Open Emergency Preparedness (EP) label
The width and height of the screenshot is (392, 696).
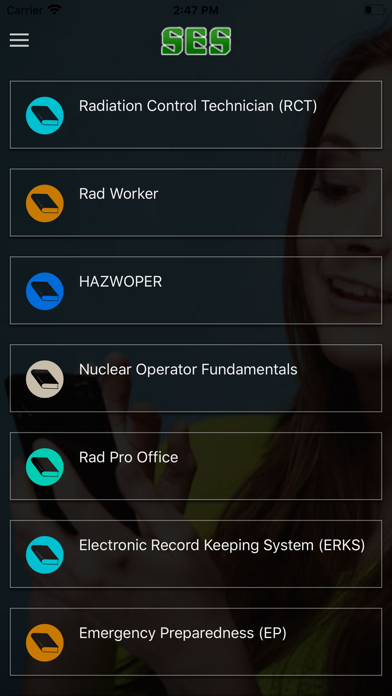coord(183,633)
